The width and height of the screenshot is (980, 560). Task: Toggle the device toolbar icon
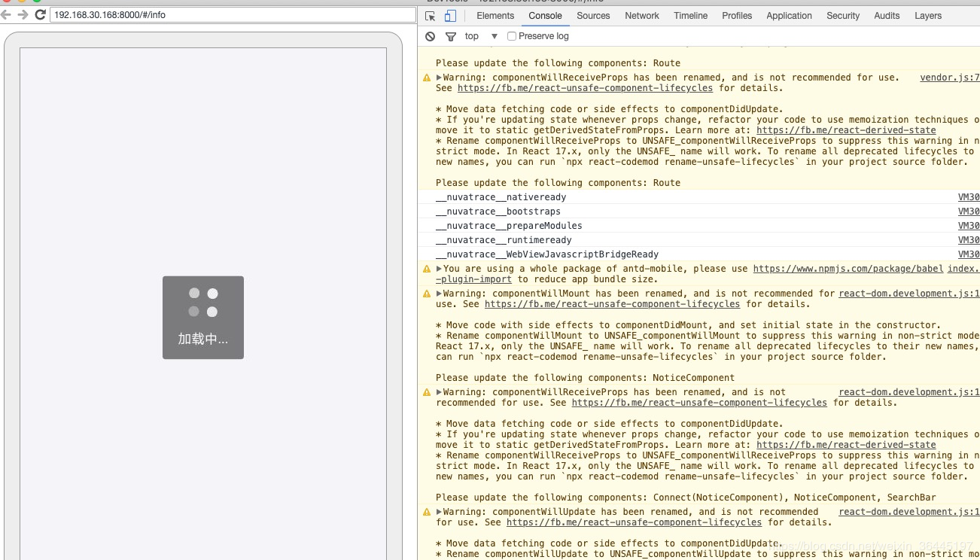(x=450, y=16)
